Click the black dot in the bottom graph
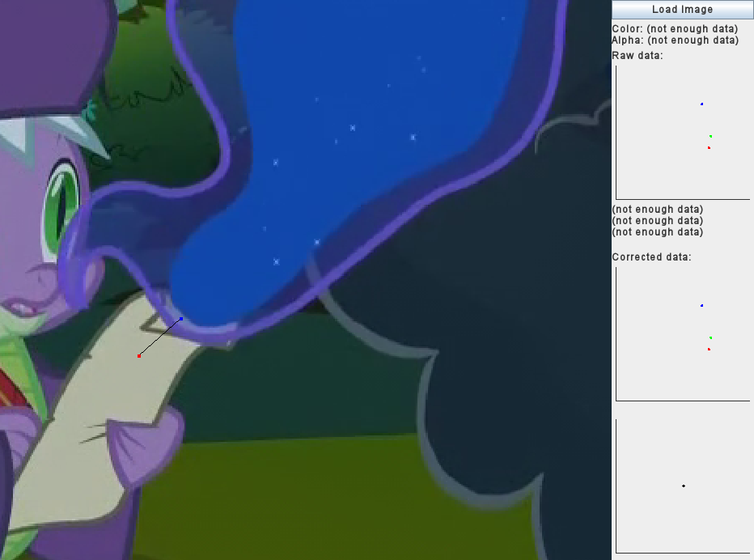 [684, 486]
